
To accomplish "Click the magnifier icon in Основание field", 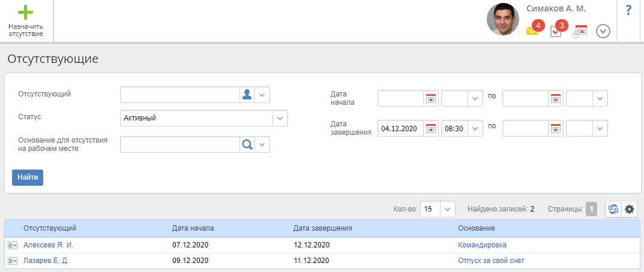I will pos(246,144).
